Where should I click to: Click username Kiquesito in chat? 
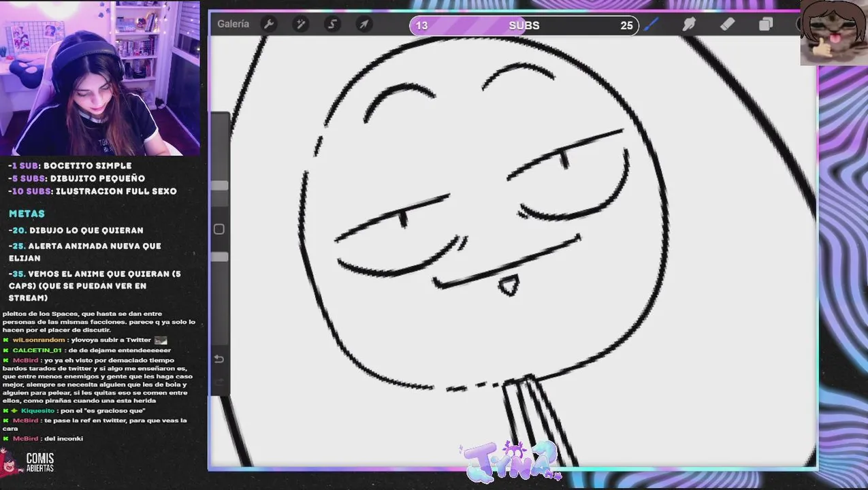coord(37,410)
